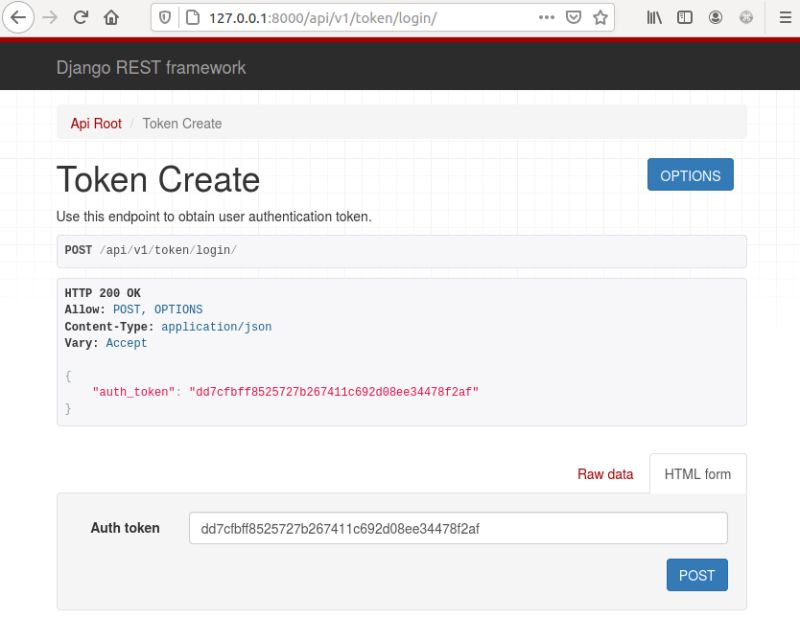Click the forward navigation arrow
Screen dimensions: 800x641
[x=49, y=17]
